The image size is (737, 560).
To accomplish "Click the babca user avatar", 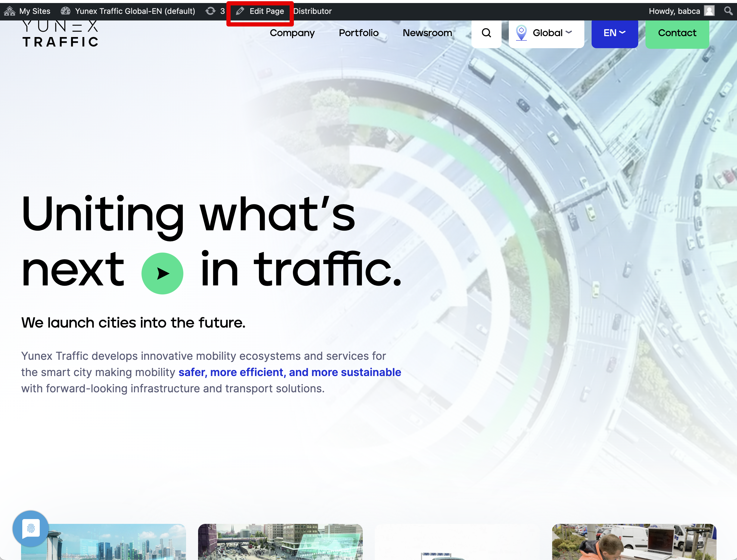I will click(709, 11).
